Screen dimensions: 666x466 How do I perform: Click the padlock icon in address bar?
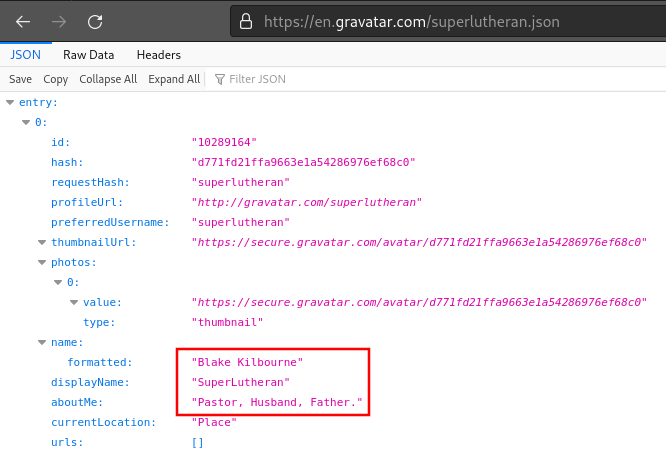tap(246, 21)
